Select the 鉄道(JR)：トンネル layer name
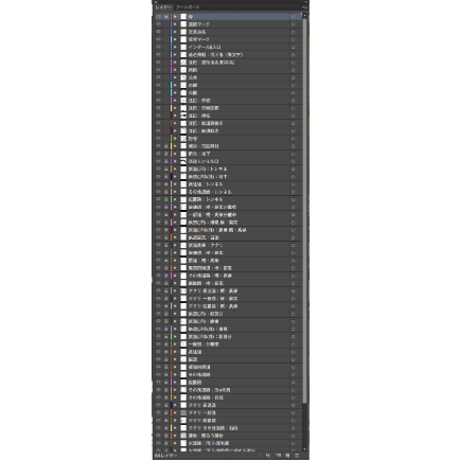Viewport: 460px width, 460px height. click(207, 169)
